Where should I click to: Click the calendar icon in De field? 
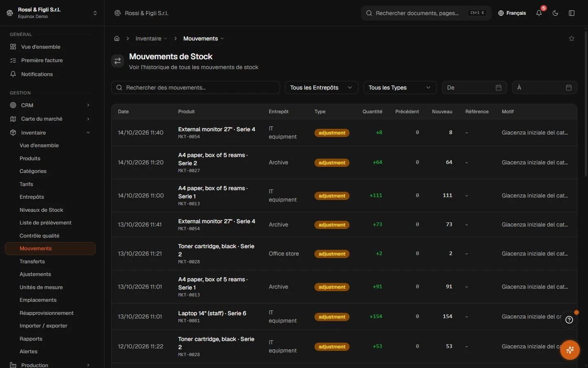click(x=499, y=88)
